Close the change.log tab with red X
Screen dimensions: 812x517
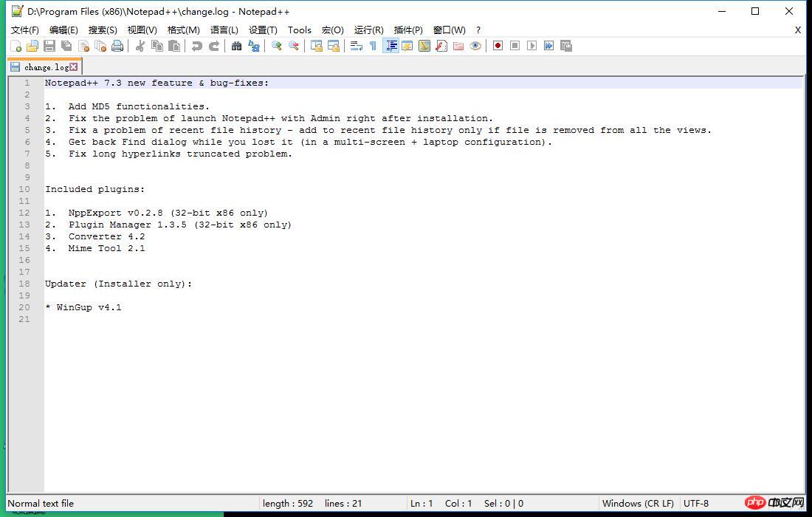click(74, 66)
